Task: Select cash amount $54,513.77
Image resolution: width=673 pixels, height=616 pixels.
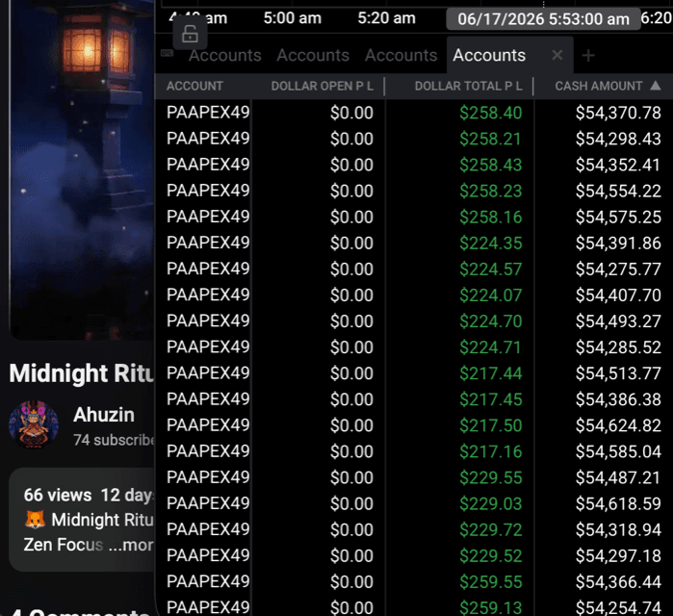Action: click(x=618, y=373)
